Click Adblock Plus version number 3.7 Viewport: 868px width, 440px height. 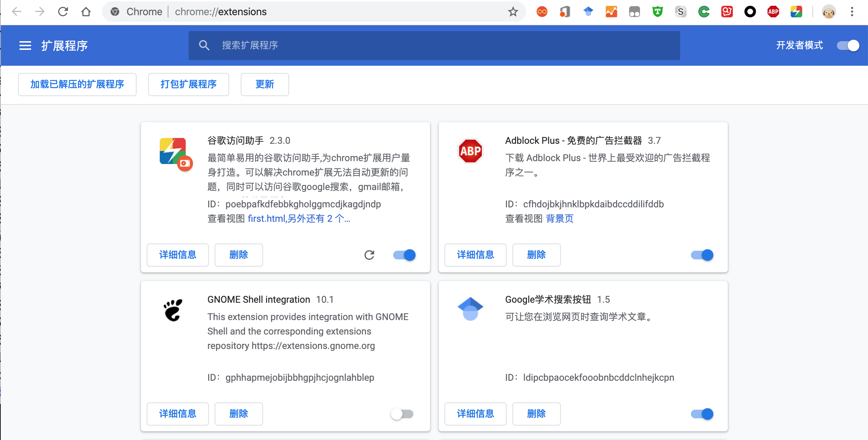(x=654, y=141)
